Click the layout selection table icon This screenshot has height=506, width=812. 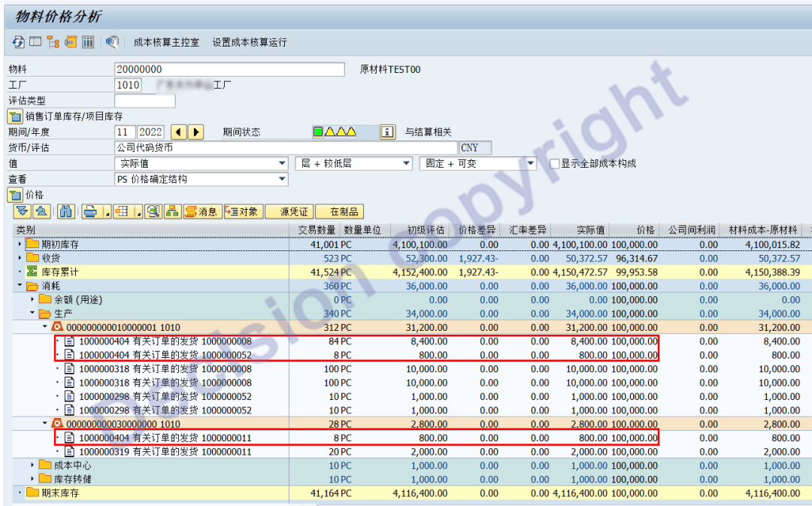123,211
